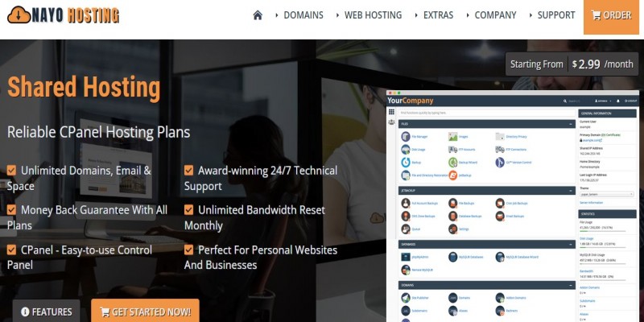Open the phpMyAdmin icon
644x322 pixels.
pyautogui.click(x=406, y=257)
